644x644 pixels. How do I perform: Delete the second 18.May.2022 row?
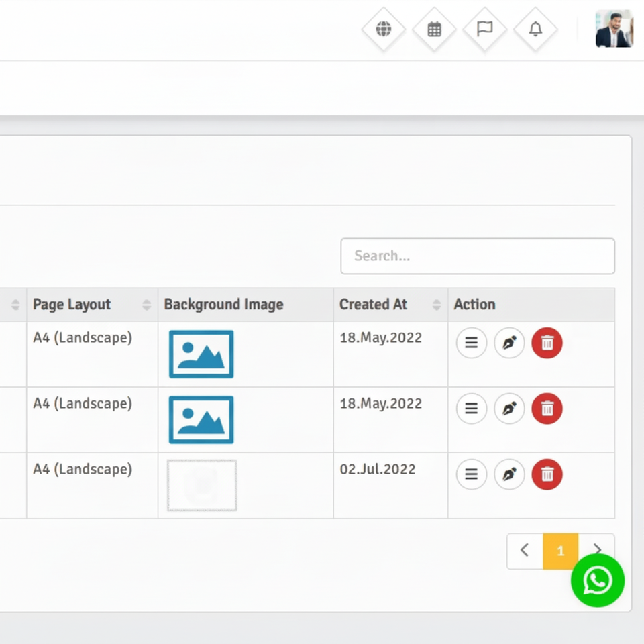(547, 409)
